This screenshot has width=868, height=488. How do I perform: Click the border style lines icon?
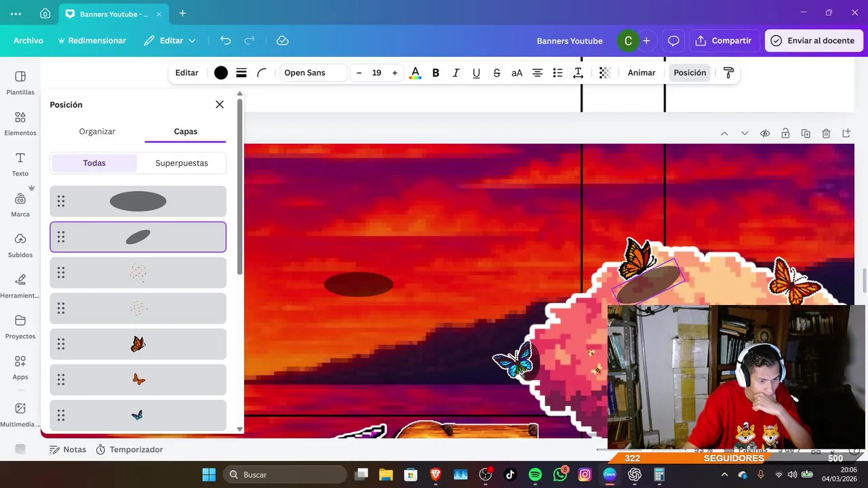(x=241, y=73)
